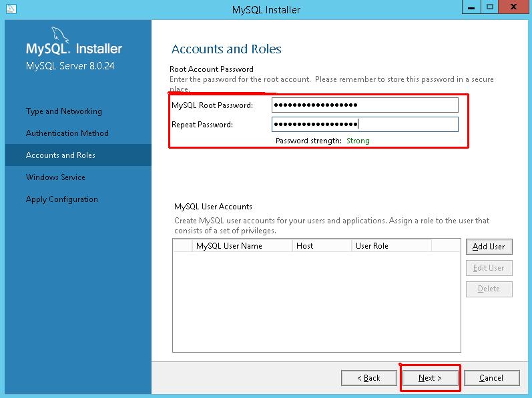Focus the MySQL Root Password field
The image size is (532, 398).
pyautogui.click(x=364, y=105)
